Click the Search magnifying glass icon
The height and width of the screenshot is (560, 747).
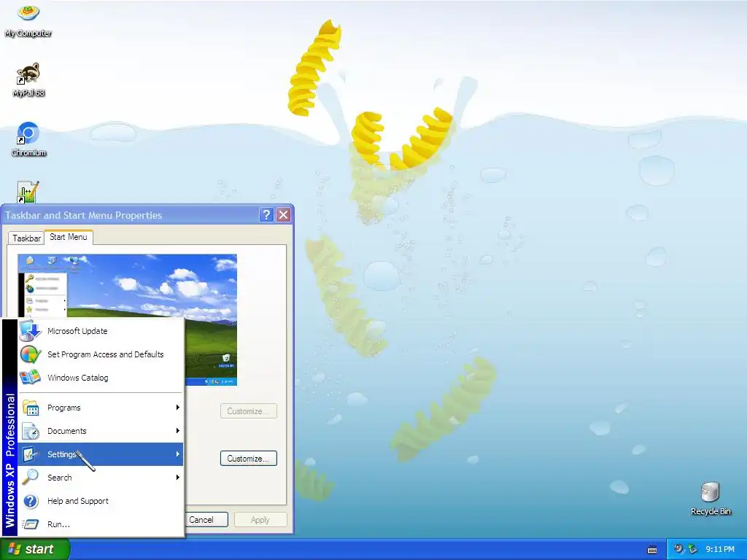tap(31, 477)
